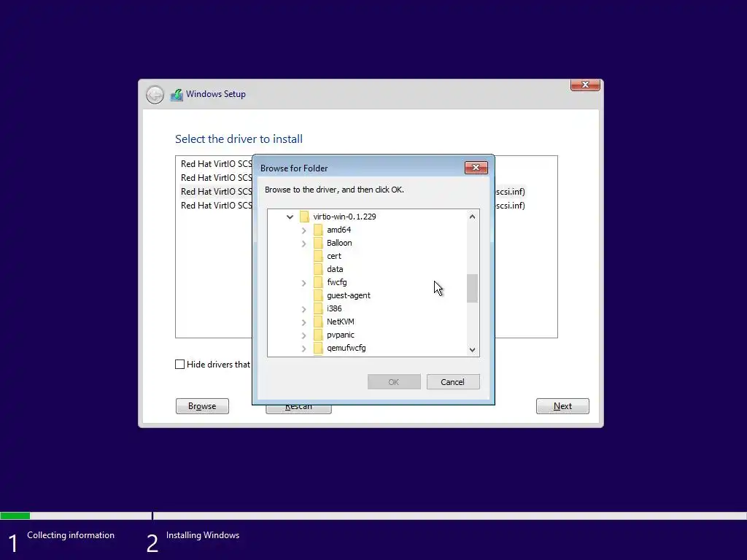
Task: Select the NetKVM folder name
Action: coord(340,322)
